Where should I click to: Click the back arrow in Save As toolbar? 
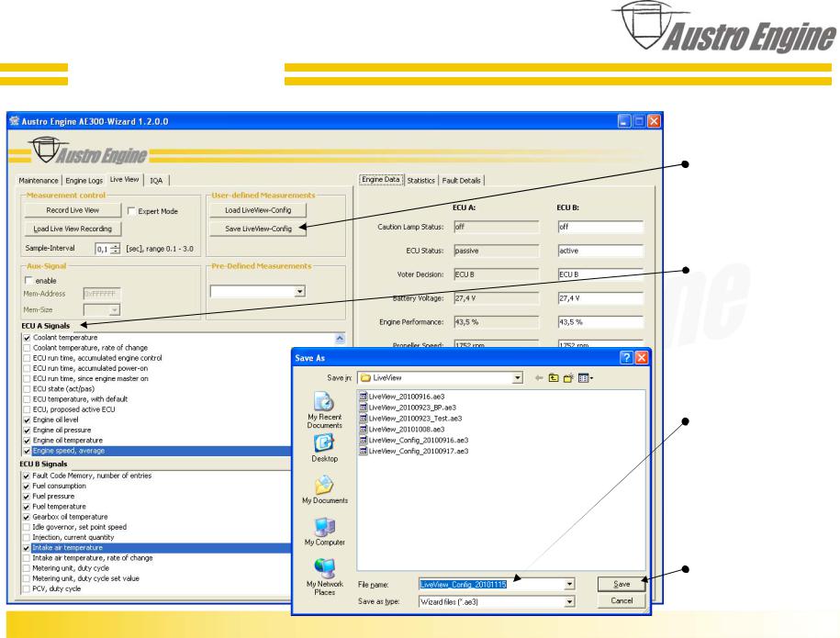click(539, 378)
